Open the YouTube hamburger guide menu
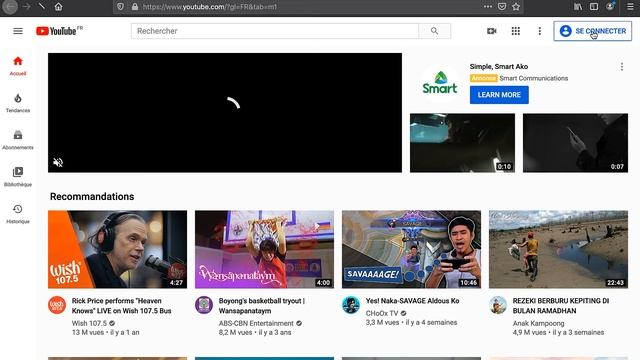Screen dimensions: 640x360 [x=18, y=31]
